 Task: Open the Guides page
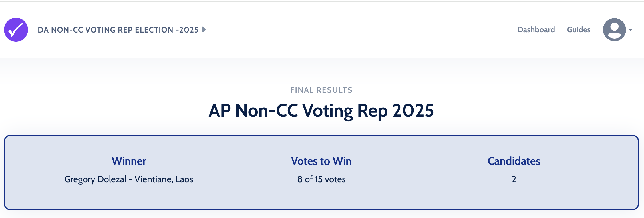(x=579, y=30)
